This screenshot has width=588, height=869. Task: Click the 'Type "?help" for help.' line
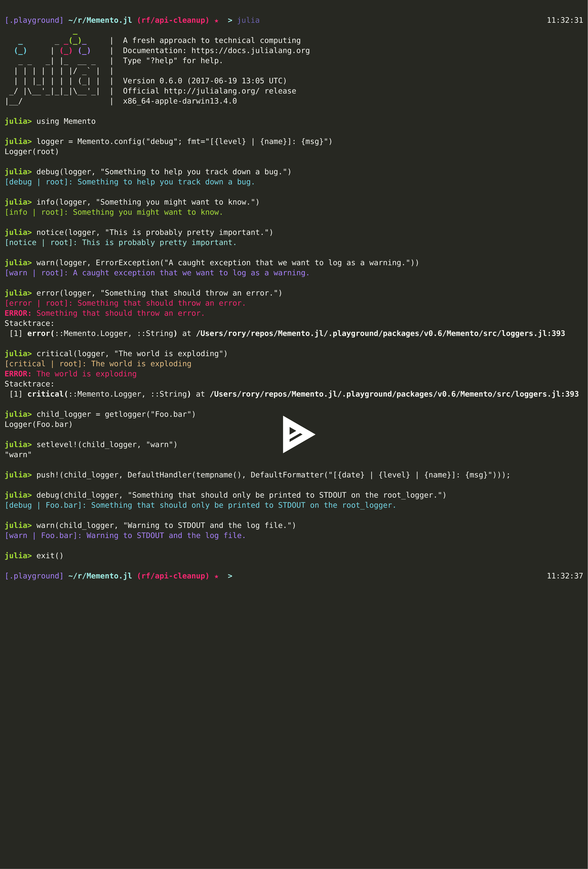point(173,61)
